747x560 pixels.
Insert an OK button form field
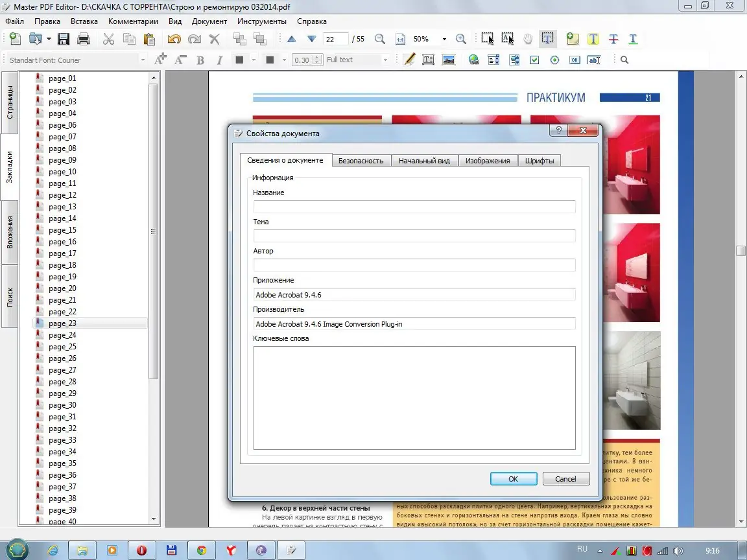pyautogui.click(x=575, y=60)
